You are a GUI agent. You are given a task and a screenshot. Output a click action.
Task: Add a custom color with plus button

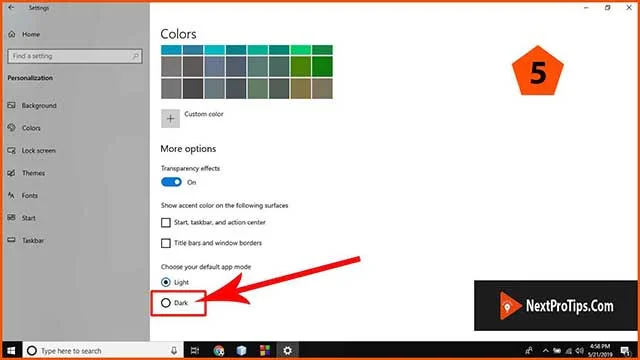point(170,119)
